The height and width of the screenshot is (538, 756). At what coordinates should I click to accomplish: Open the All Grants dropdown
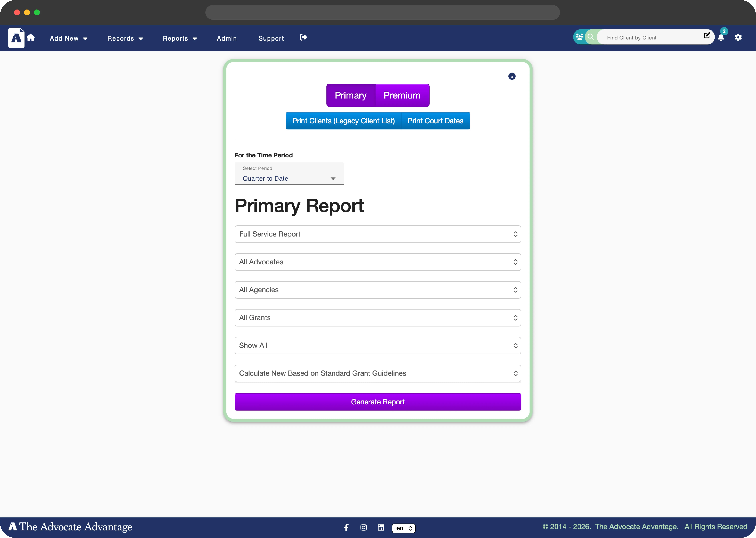pos(378,318)
